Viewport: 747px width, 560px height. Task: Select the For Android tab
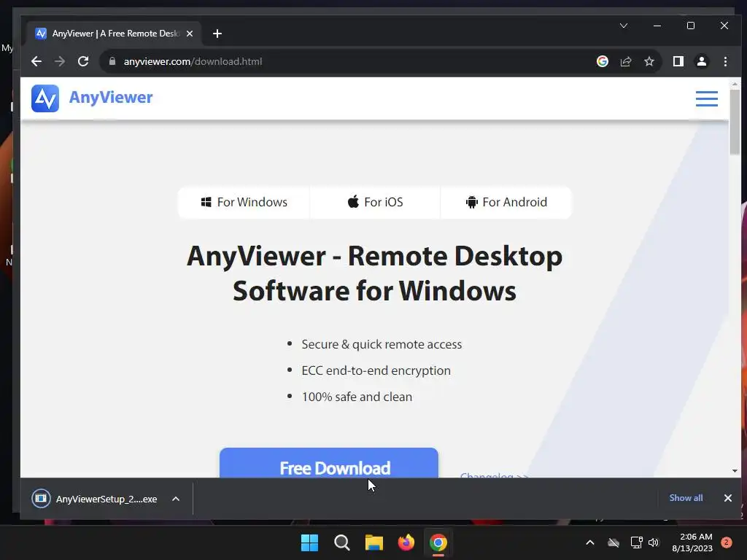pos(506,203)
